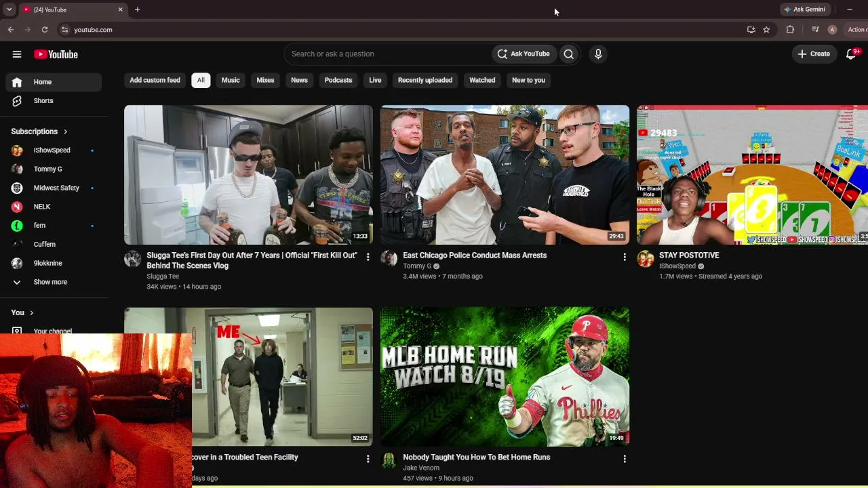Click the install app icon in address bar
Viewport: 868px width, 488px height.
[x=751, y=30]
